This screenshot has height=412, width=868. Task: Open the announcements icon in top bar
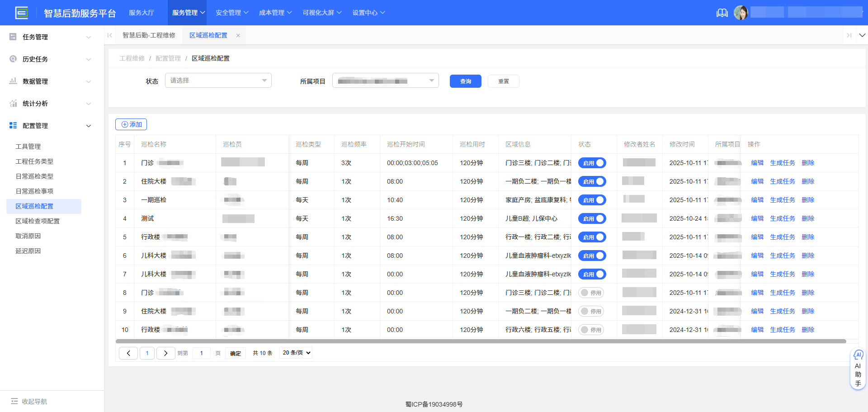pyautogui.click(x=722, y=13)
